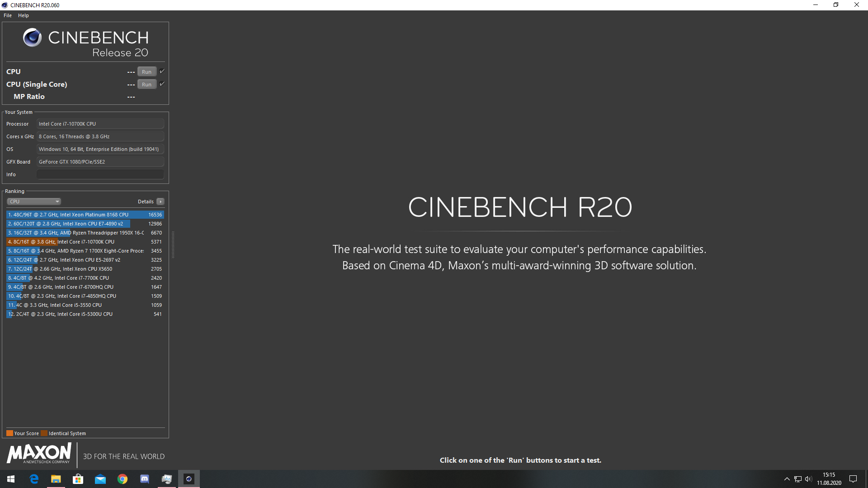Expand ranking Details arrow button
The height and width of the screenshot is (488, 868).
[160, 202]
